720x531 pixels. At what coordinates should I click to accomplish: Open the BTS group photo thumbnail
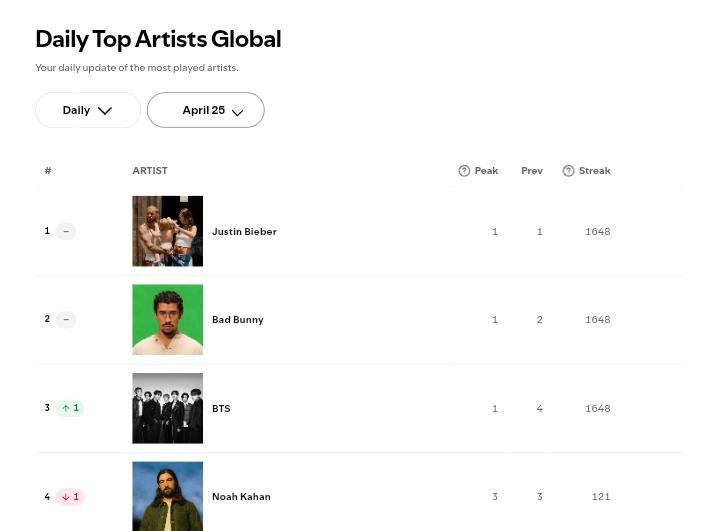[x=167, y=408]
